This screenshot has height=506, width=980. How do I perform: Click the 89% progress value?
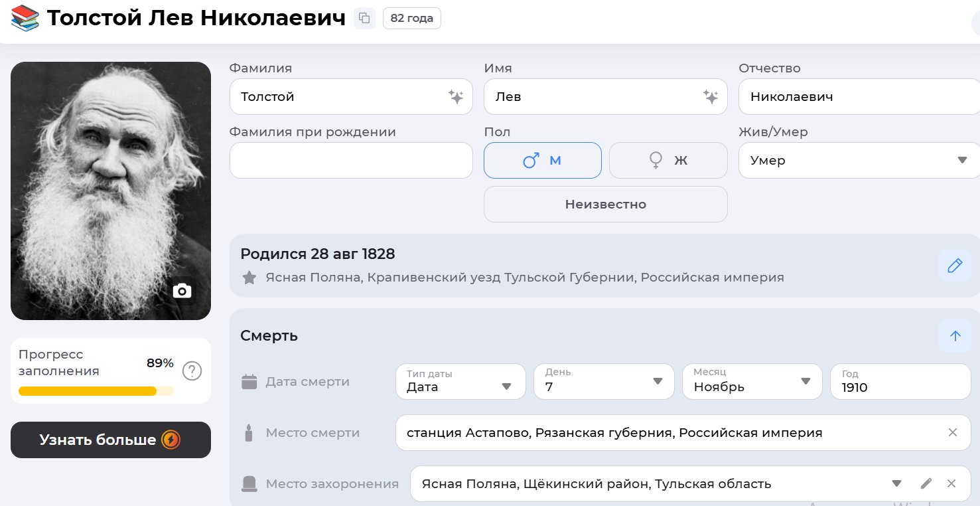click(x=160, y=363)
